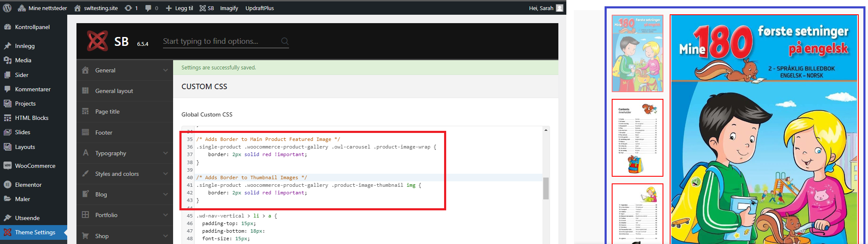Open WooCommerce icon in sidebar

click(x=8, y=166)
